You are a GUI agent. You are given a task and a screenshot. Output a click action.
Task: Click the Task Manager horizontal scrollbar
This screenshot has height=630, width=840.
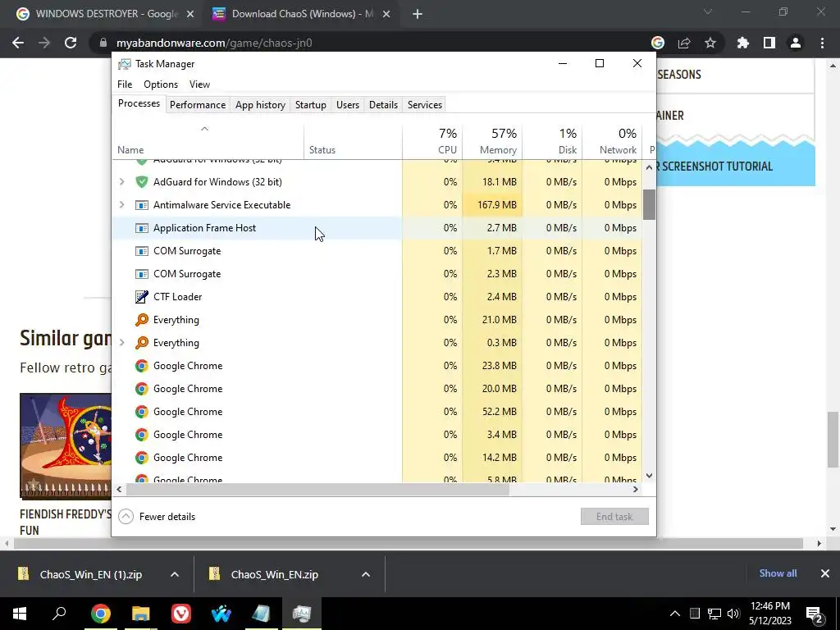(x=317, y=490)
